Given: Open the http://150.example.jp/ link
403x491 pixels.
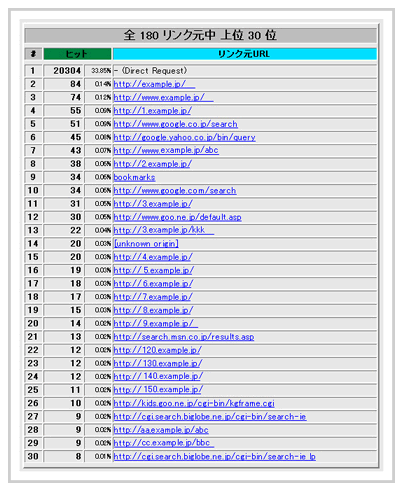Looking at the screenshot, I should 158,390.
